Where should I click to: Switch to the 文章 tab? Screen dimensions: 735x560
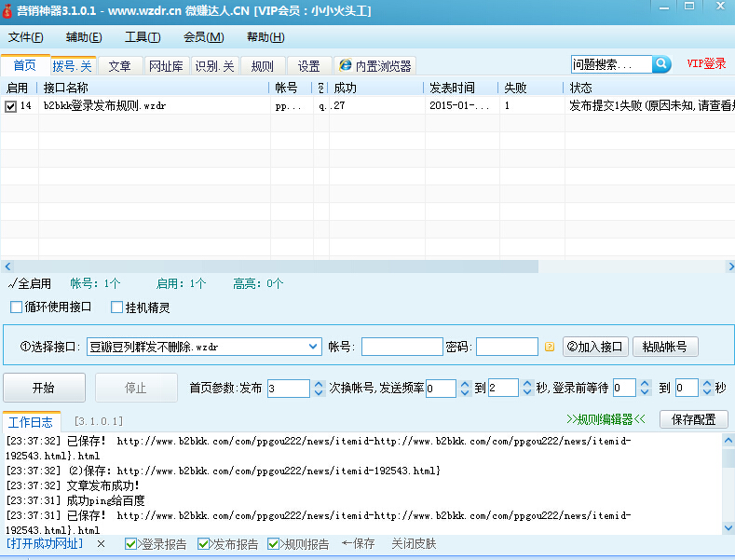coord(119,66)
